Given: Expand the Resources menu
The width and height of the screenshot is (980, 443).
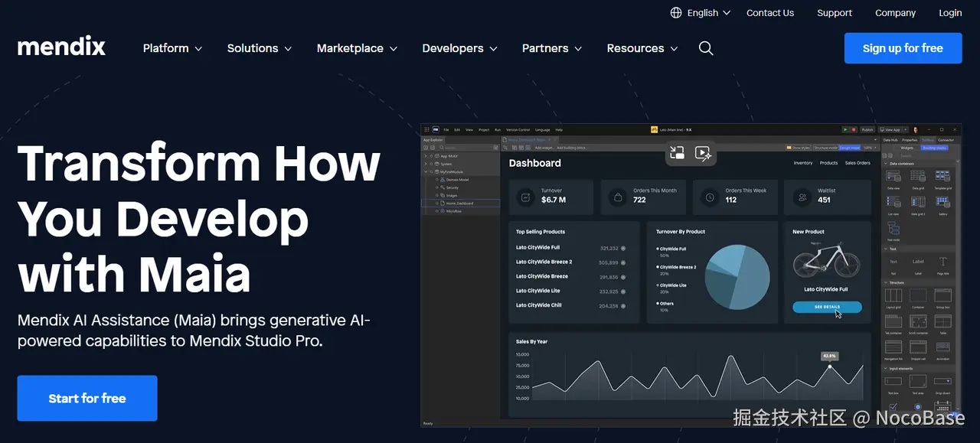Looking at the screenshot, I should point(642,48).
